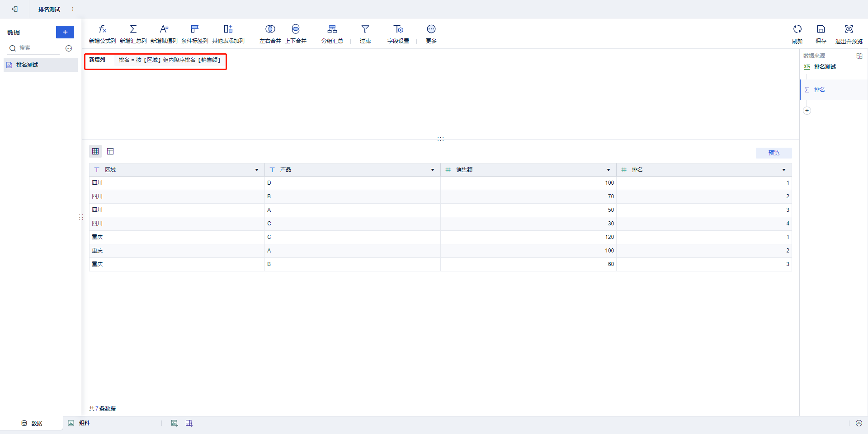Click the 新增公式列 formula icon

[103, 29]
